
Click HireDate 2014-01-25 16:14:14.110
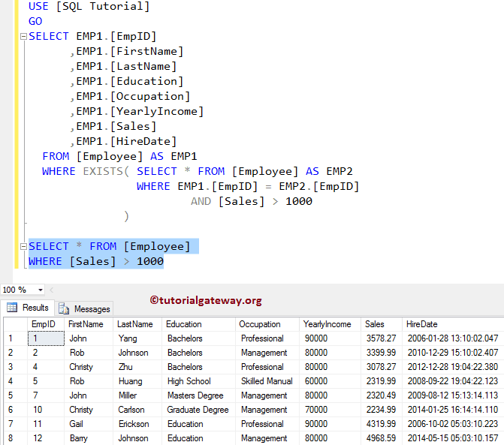click(453, 410)
